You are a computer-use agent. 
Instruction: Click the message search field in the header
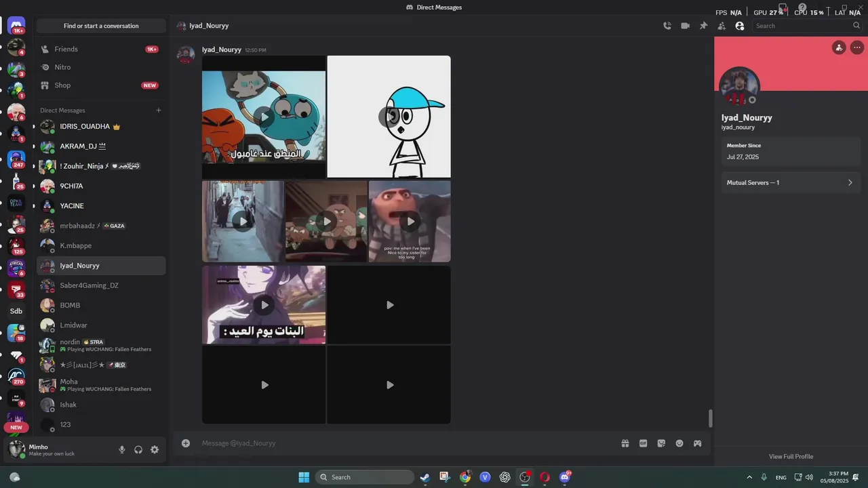807,26
